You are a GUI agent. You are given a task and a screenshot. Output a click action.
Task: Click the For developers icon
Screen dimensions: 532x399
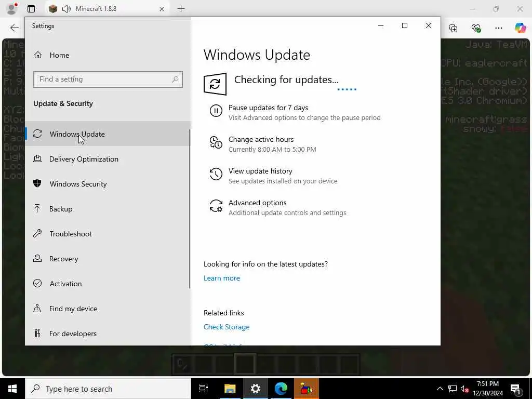37,333
